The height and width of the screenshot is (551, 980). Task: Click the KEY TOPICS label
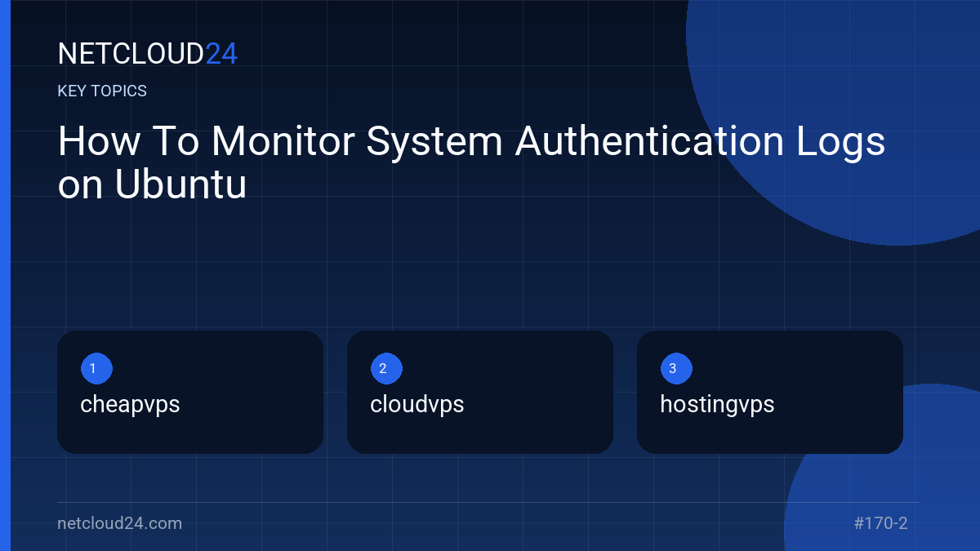click(102, 91)
